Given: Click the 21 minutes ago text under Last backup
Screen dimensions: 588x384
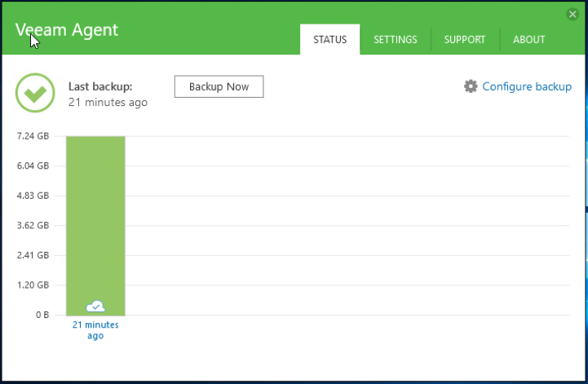Looking at the screenshot, I should [x=108, y=103].
